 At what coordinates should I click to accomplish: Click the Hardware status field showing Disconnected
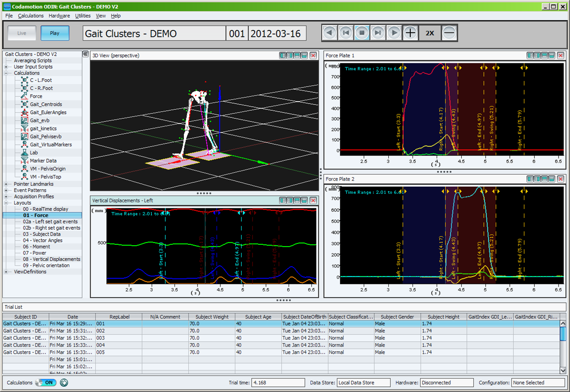(447, 383)
